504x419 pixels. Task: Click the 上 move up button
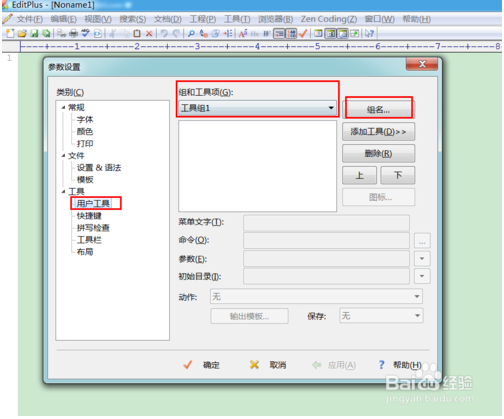click(359, 175)
